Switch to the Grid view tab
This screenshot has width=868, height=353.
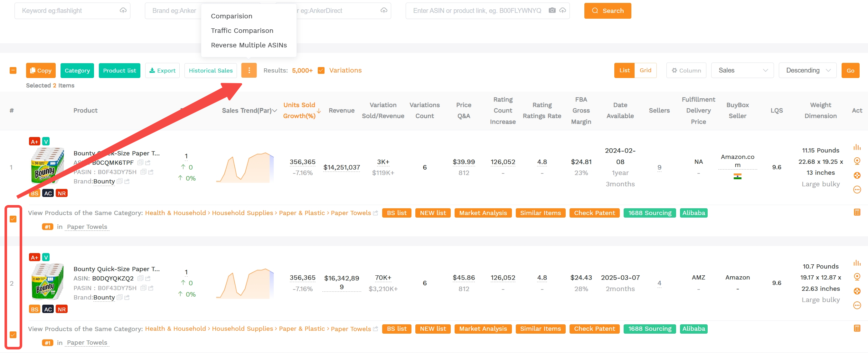(645, 70)
